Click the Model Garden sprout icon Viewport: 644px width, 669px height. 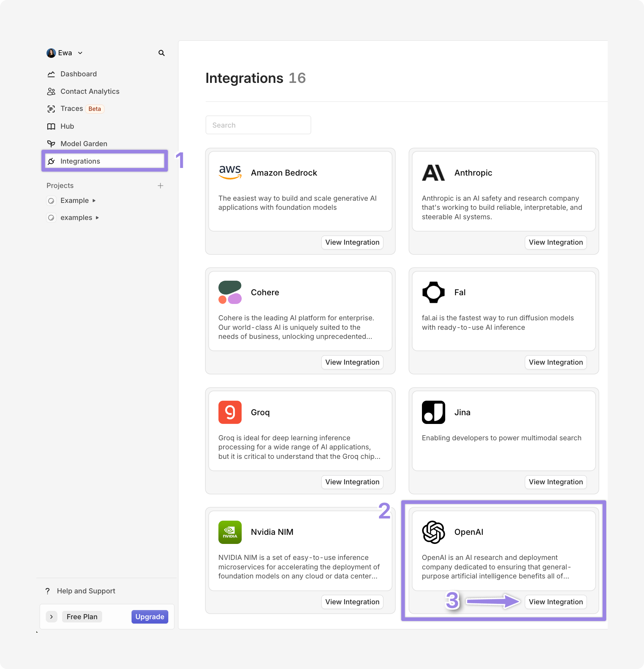(x=51, y=144)
